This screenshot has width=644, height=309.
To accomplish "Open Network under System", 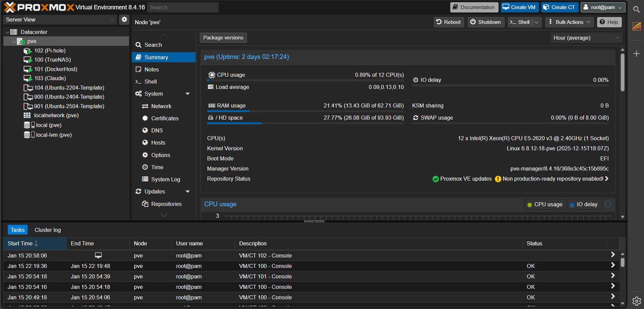I will [x=164, y=106].
